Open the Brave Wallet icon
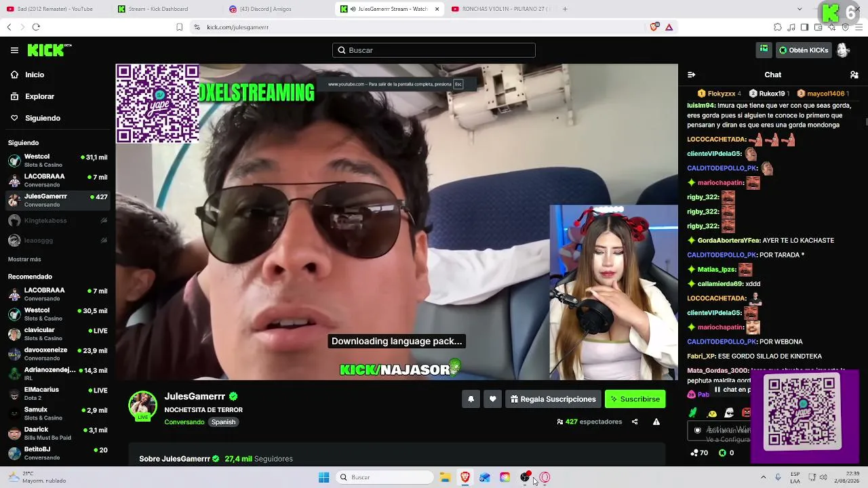This screenshot has height=488, width=868. (818, 27)
